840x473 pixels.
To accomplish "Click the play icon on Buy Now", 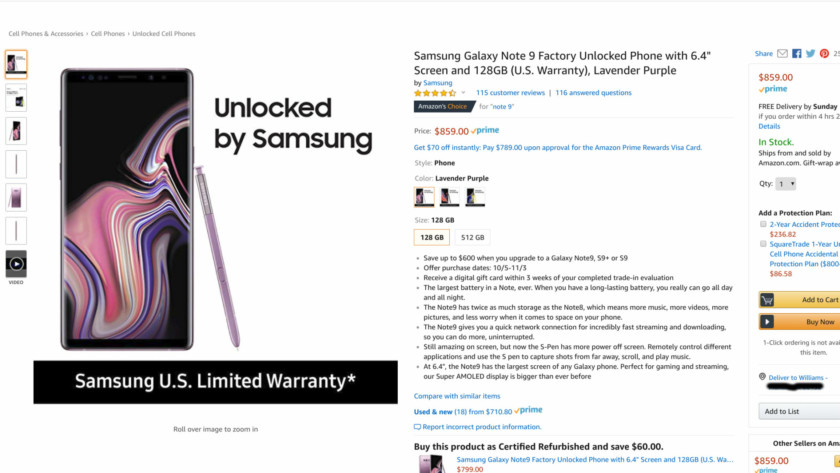I will (x=767, y=322).
